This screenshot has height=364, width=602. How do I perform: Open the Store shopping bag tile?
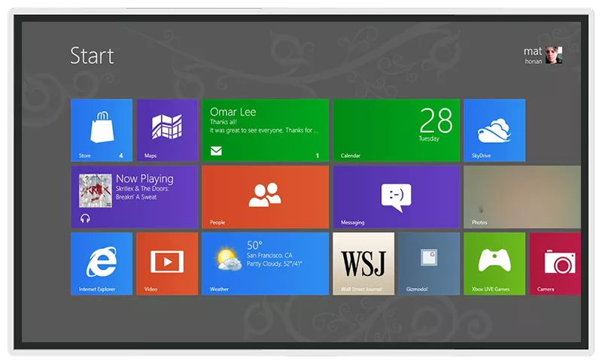[101, 130]
